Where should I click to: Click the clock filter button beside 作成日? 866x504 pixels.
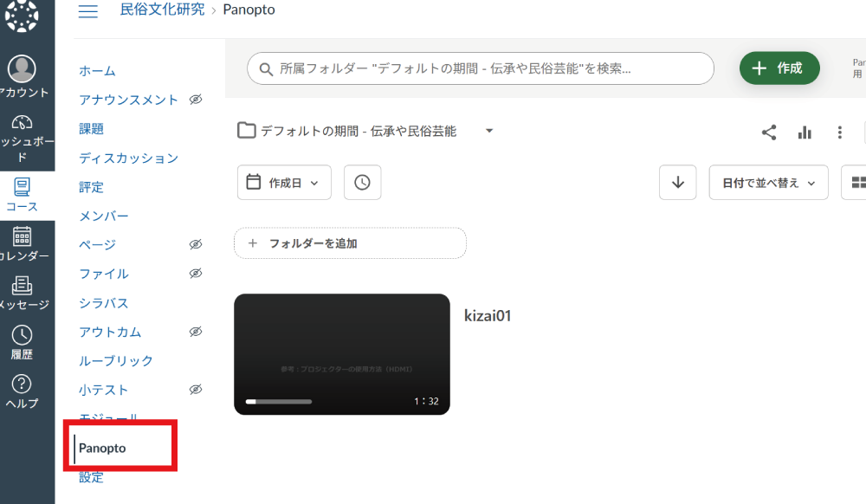click(x=362, y=183)
